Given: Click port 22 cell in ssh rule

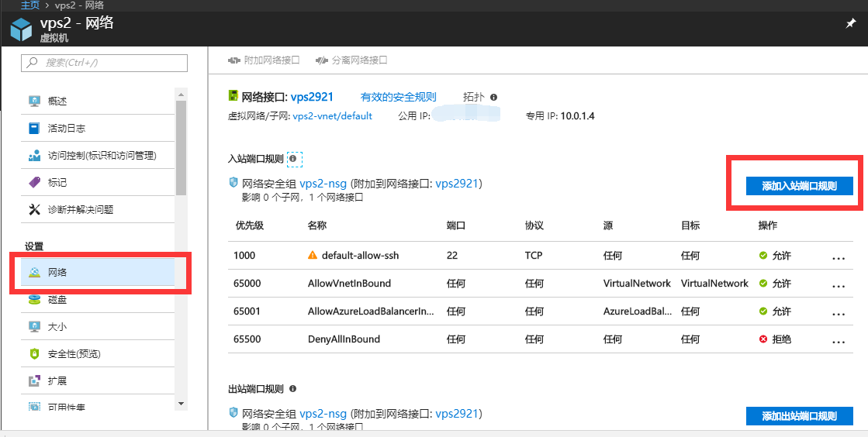Looking at the screenshot, I should click(451, 256).
